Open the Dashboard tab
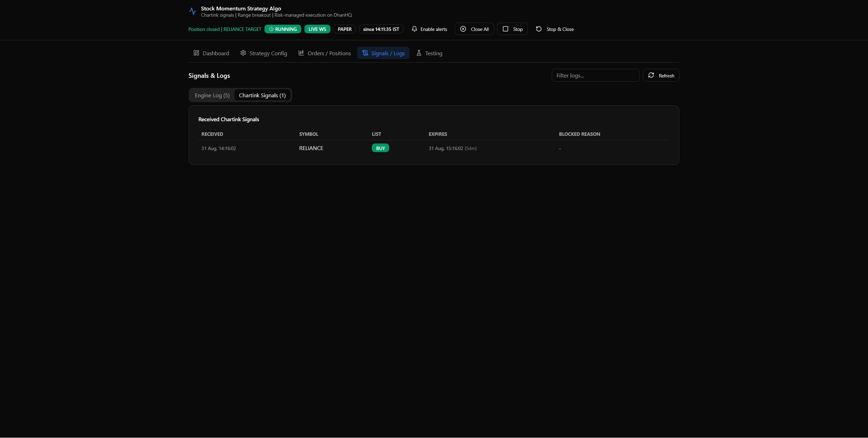The width and height of the screenshot is (868, 438). click(211, 53)
